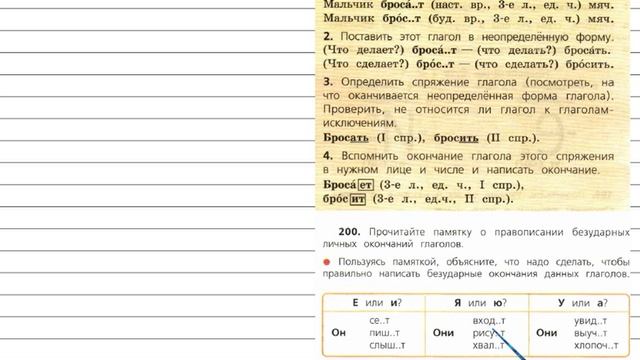Click the word "се..т" in the table
The height and width of the screenshot is (360, 640).
(x=379, y=320)
